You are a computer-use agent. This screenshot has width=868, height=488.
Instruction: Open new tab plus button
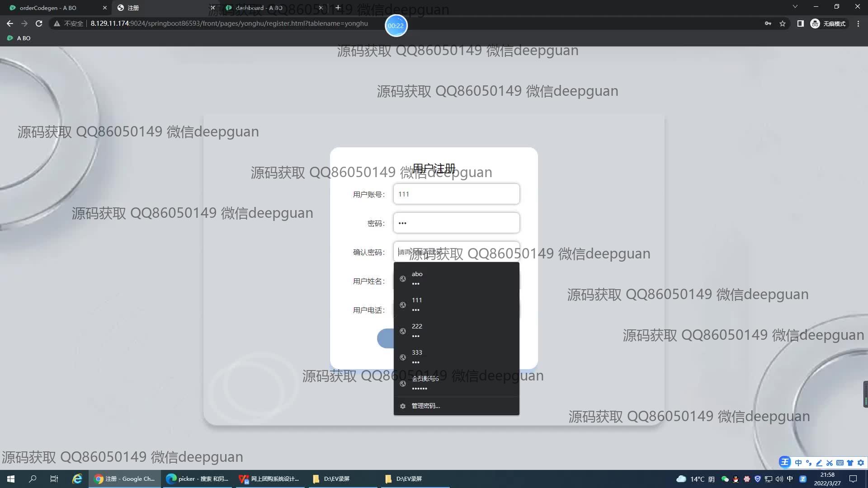338,8
